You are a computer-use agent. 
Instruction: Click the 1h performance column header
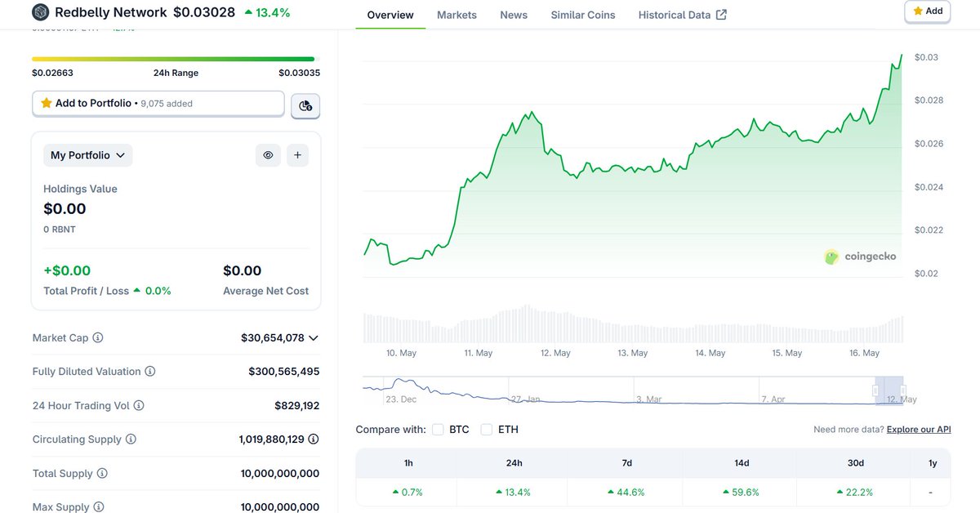(x=408, y=463)
